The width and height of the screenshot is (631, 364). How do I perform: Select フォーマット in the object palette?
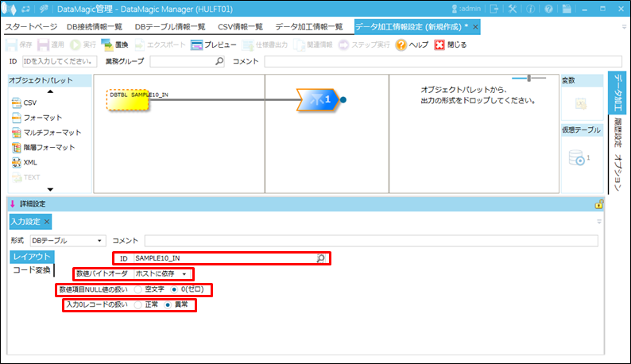[x=37, y=118]
